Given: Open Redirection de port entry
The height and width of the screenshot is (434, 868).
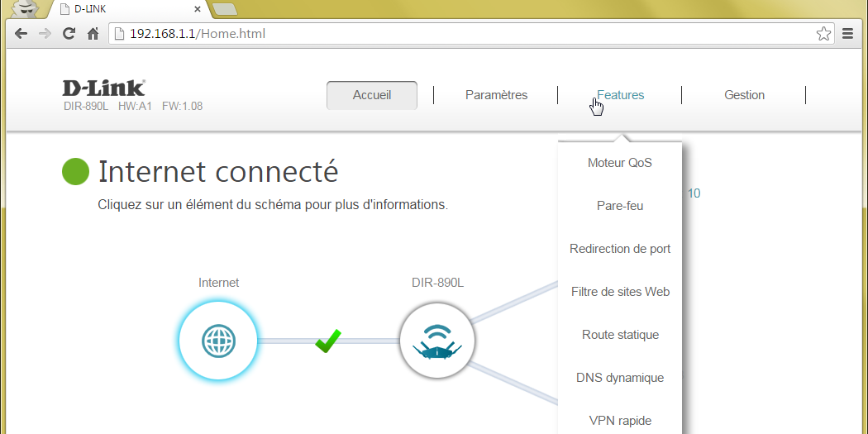Looking at the screenshot, I should pos(620,249).
